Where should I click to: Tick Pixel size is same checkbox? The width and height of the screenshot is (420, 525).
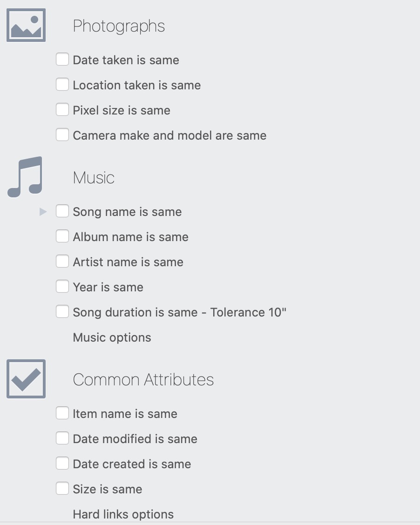coord(62,109)
